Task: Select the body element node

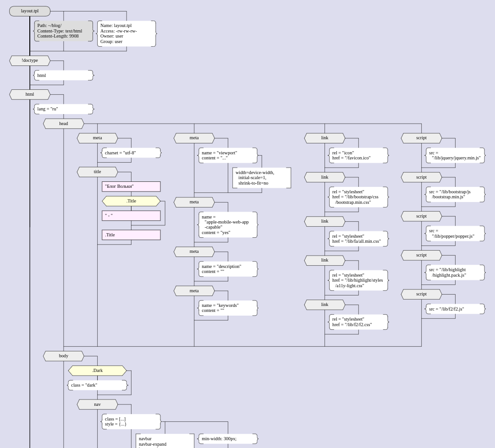Action: 64,356
